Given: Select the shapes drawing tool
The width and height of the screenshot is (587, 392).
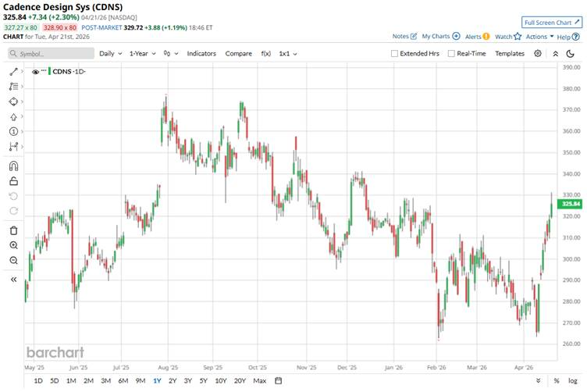Looking at the screenshot, I should tap(13, 102).
